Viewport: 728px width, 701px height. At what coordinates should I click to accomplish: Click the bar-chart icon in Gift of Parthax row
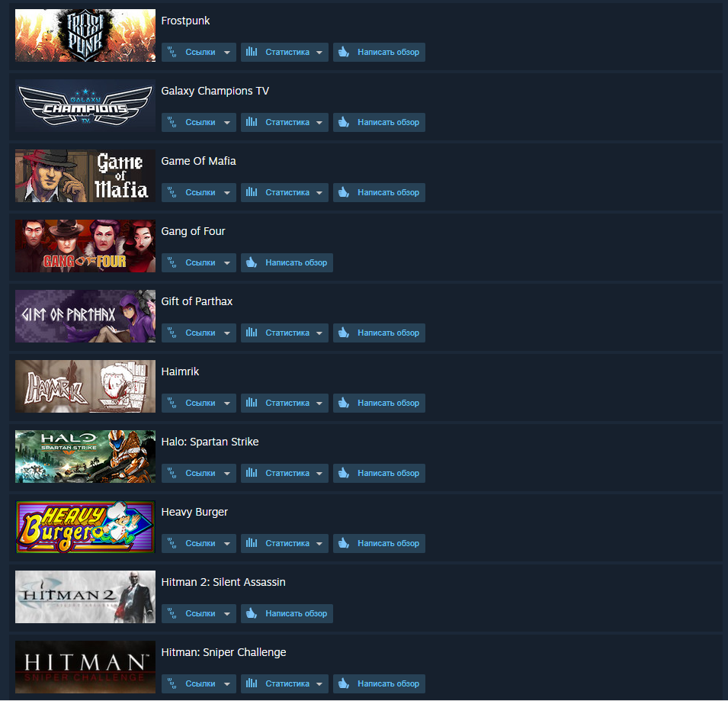[x=252, y=332]
